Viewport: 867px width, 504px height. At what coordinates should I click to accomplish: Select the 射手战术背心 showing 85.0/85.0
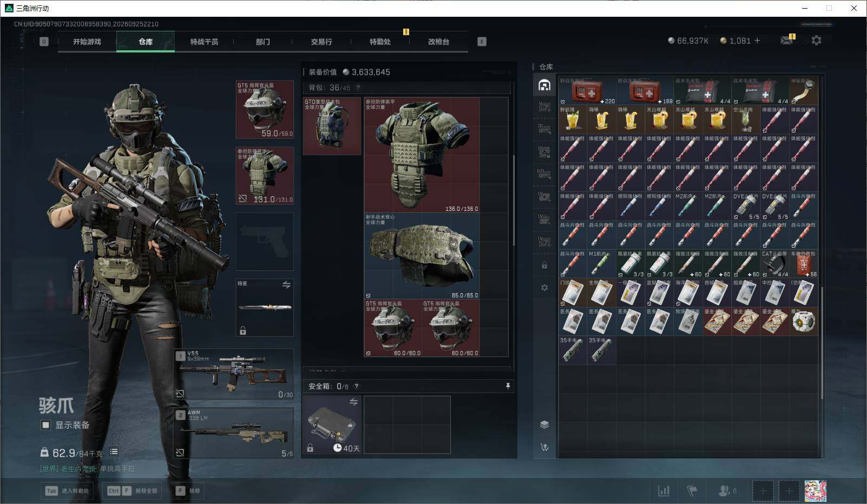tap(422, 256)
